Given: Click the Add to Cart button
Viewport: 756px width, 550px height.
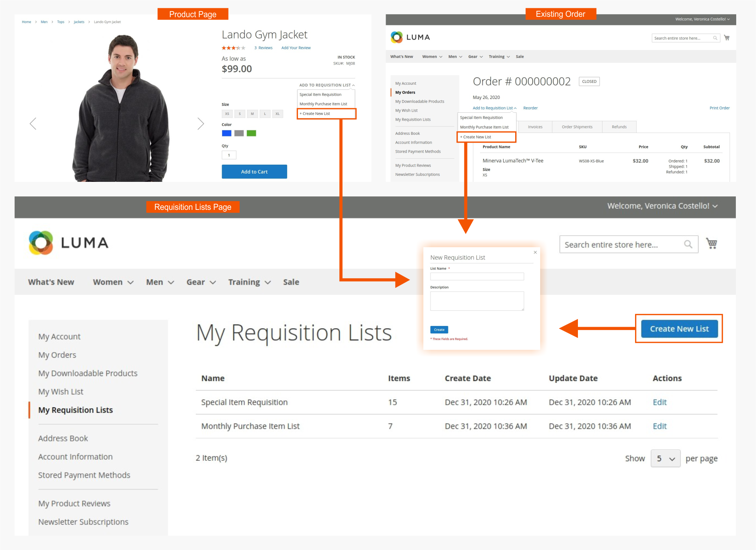Looking at the screenshot, I should tap(254, 171).
